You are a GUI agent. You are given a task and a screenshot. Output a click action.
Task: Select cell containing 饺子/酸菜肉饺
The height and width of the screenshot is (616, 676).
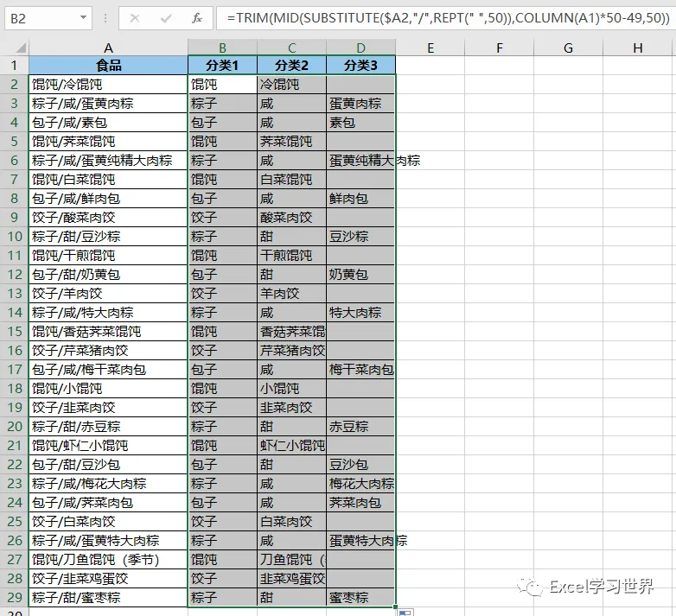coord(108,218)
